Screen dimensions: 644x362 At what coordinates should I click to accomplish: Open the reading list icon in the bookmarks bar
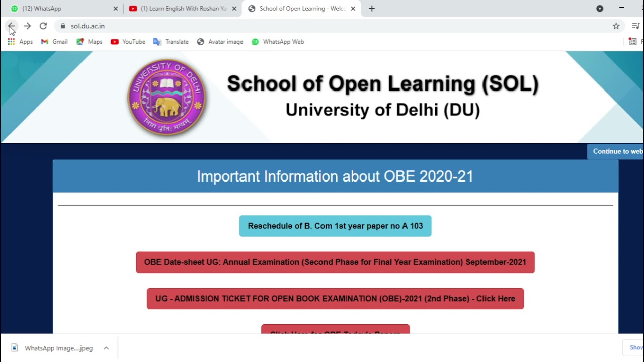point(633,42)
